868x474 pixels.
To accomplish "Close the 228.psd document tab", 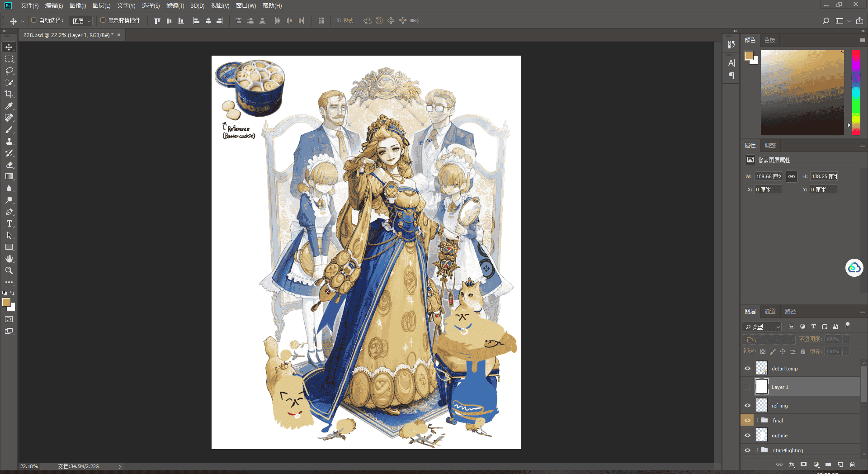I will pos(119,35).
